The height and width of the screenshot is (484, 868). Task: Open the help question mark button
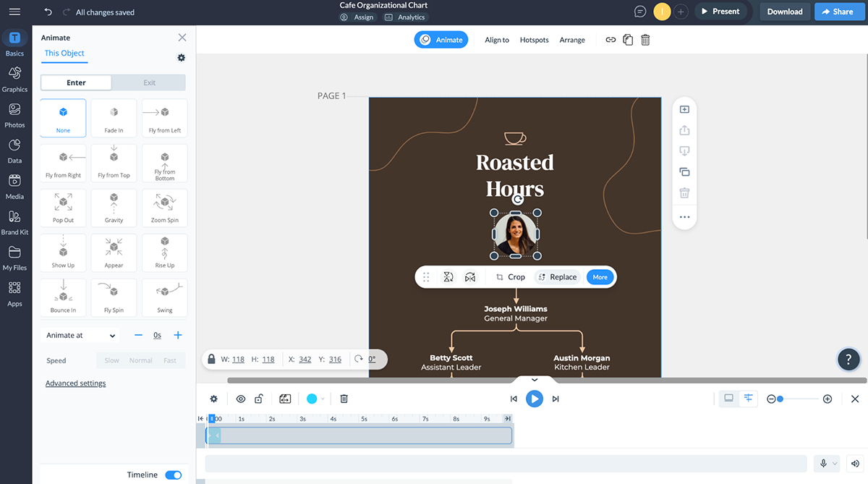pos(848,359)
